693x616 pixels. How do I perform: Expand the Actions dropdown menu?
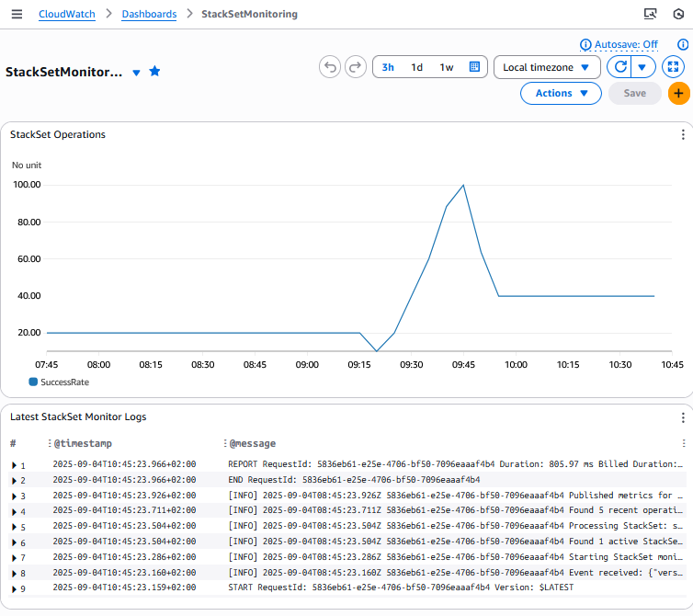561,93
